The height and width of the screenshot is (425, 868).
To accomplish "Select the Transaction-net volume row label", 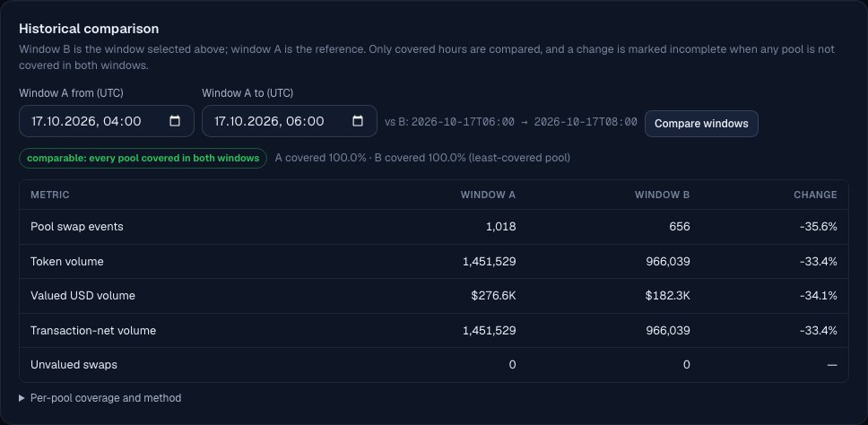I will (93, 330).
